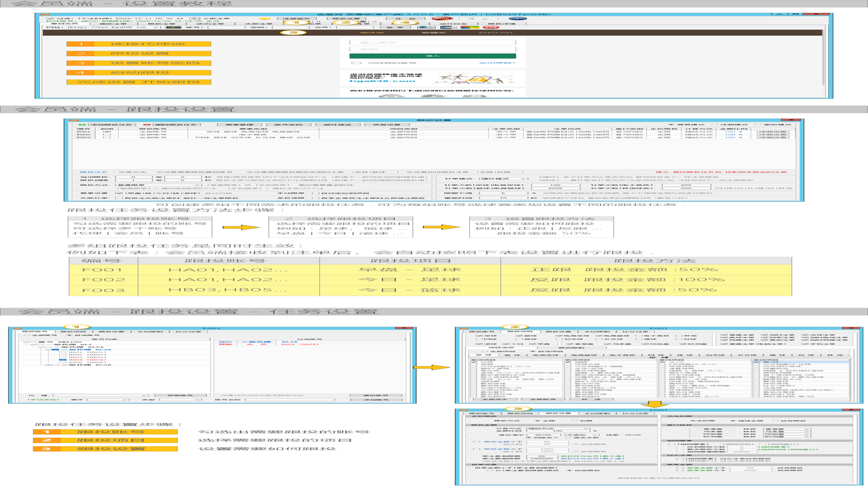Select the 高级模式 radio button in the follow list window

click(x=772, y=124)
